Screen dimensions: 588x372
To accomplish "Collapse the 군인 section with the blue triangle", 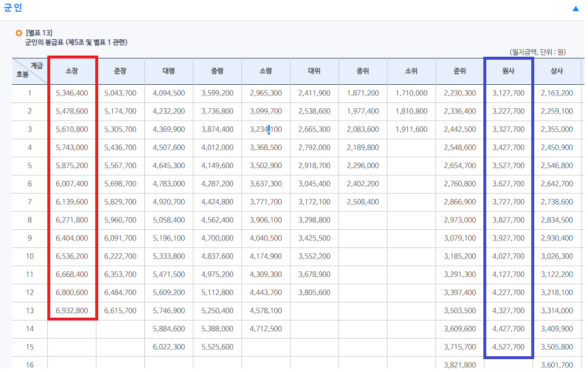I will [576, 9].
